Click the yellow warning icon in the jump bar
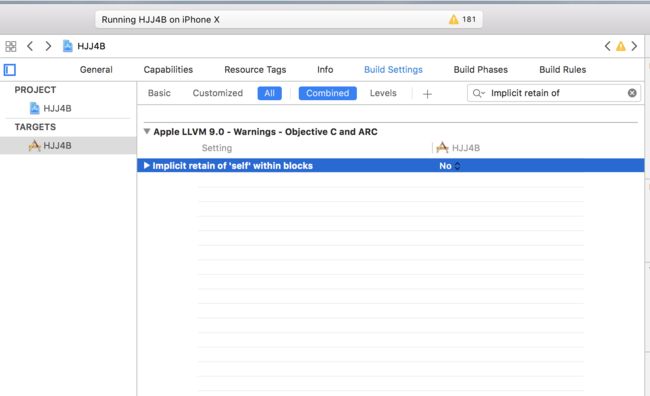Image resolution: width=650 pixels, height=396 pixels. point(621,46)
